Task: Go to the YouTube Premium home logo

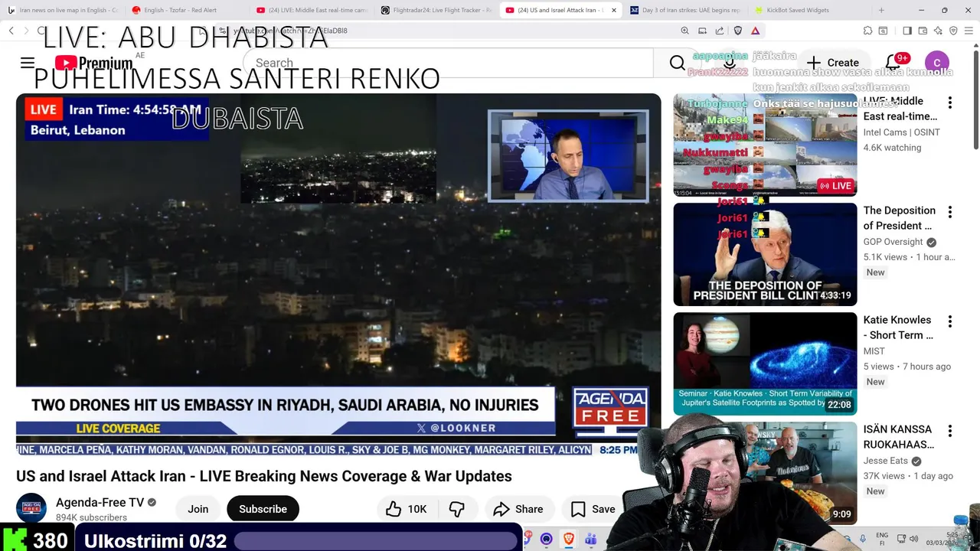Action: pos(93,63)
